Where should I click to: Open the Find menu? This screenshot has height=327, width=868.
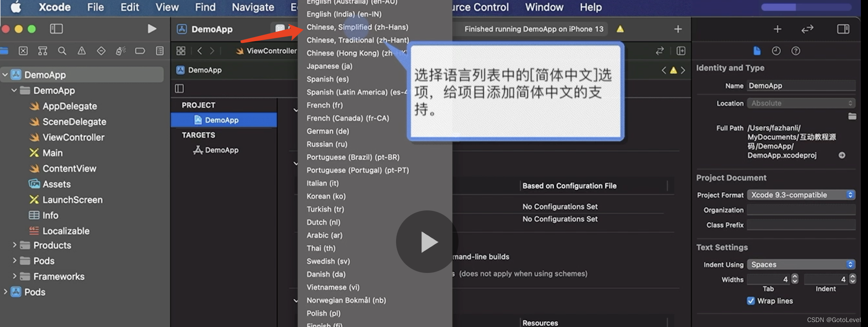(205, 7)
